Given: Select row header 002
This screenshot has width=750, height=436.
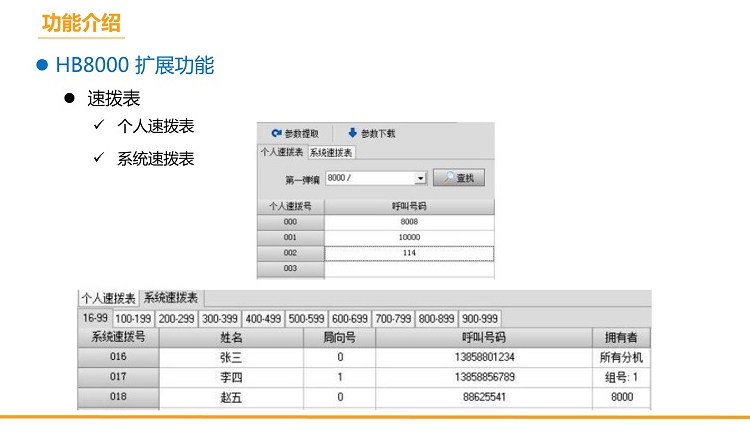Looking at the screenshot, I should tap(290, 253).
